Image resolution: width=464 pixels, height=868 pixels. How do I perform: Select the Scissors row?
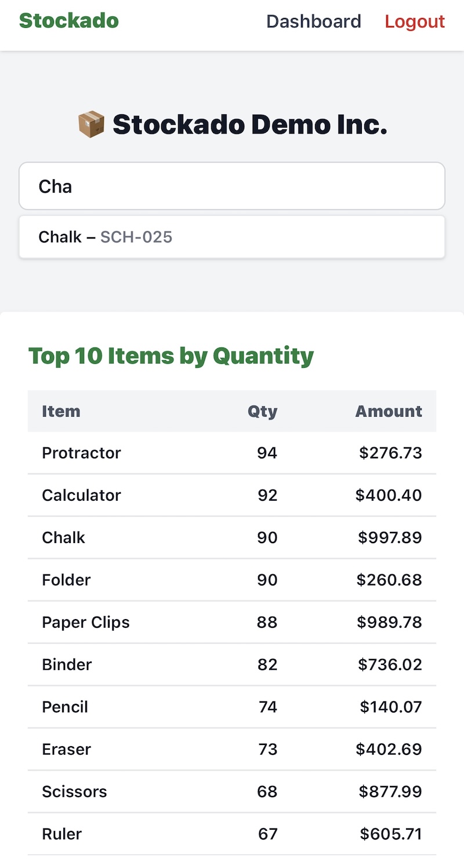tap(232, 792)
